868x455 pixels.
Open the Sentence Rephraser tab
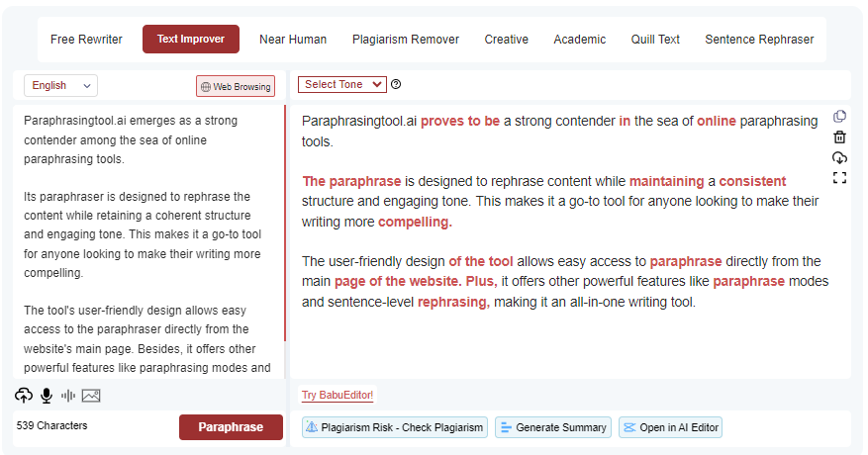(x=759, y=40)
